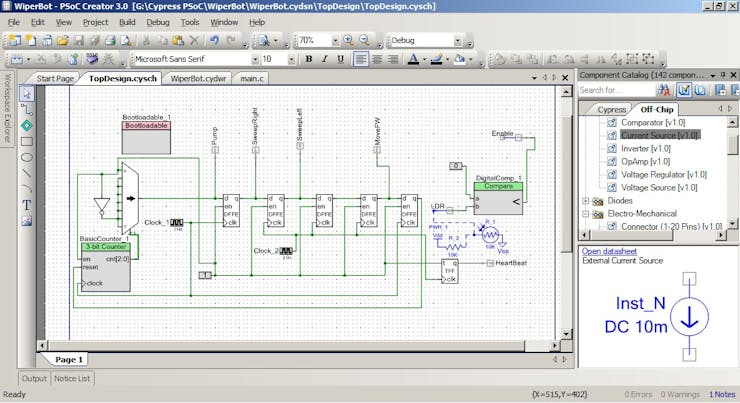Select the rectangle shape tool

(x=27, y=141)
